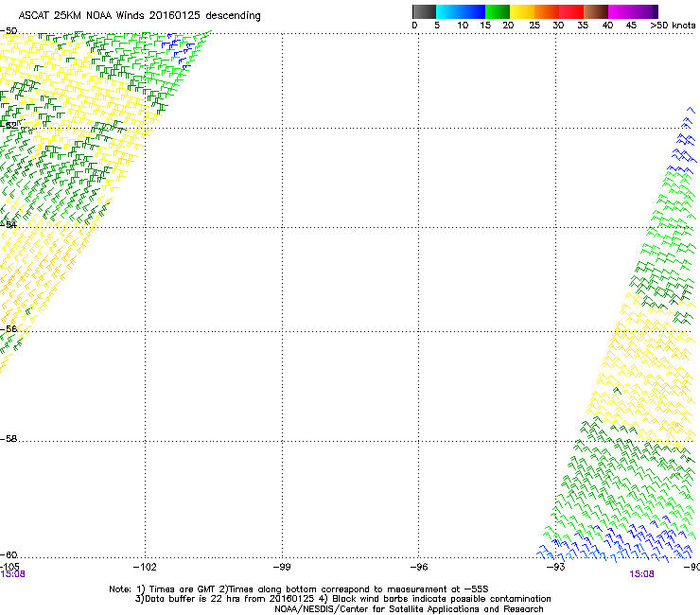Click the NOAA/NESDIS Center credit line

point(409,609)
